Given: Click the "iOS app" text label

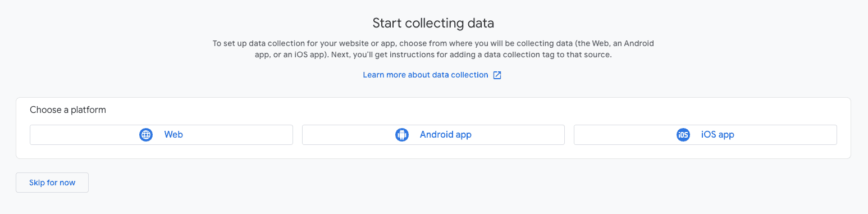Looking at the screenshot, I should coord(718,135).
